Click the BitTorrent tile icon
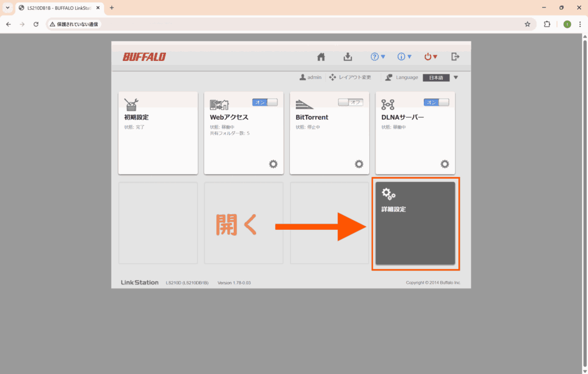Image resolution: width=588 pixels, height=374 pixels. coord(304,105)
